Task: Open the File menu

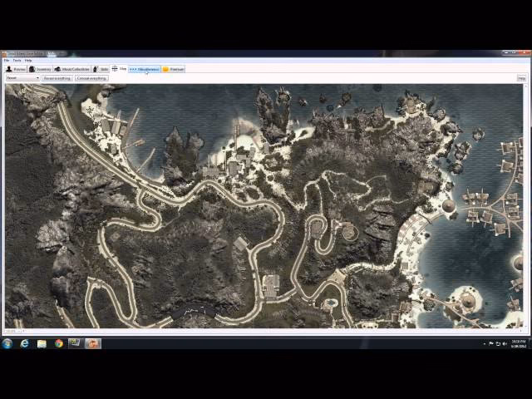Action: tap(7, 61)
